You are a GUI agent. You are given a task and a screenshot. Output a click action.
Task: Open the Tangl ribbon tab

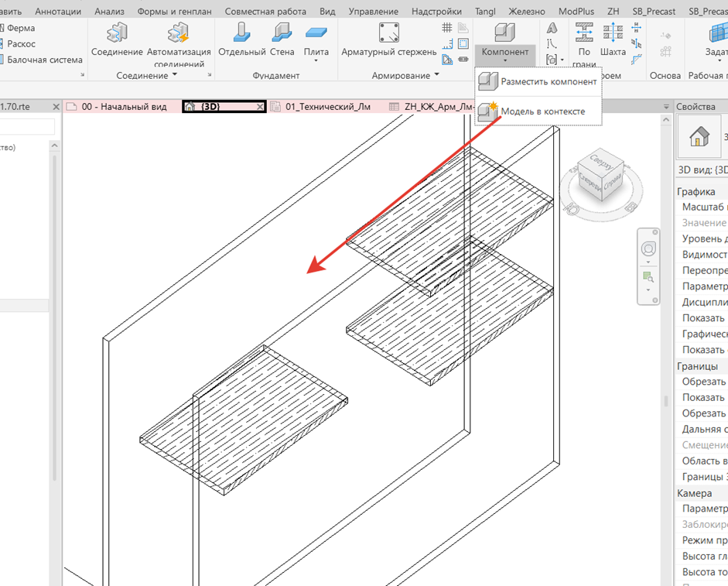[485, 11]
